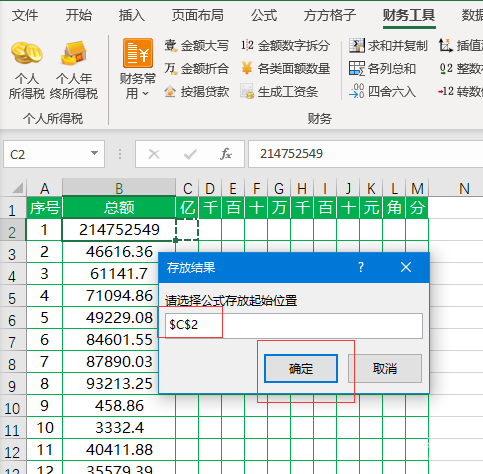Click the formula bar containing 214752549
Viewport: 483px width, 474px height.
[366, 154]
